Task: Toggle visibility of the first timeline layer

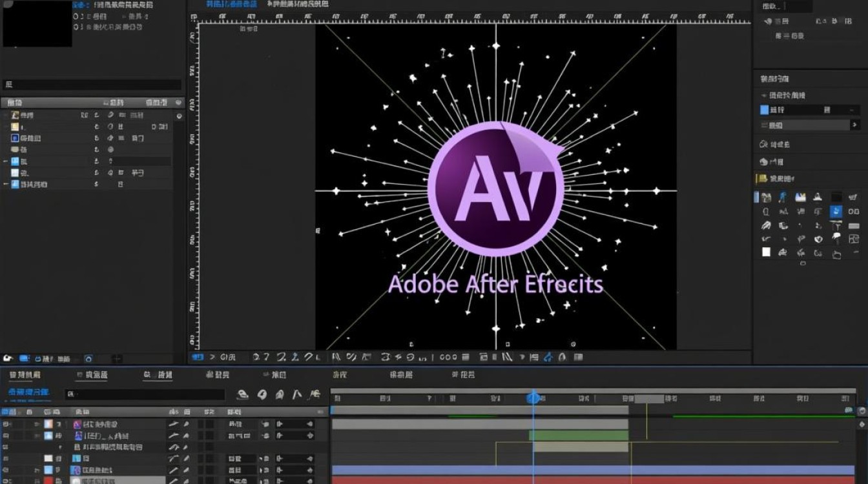Action: coord(6,424)
